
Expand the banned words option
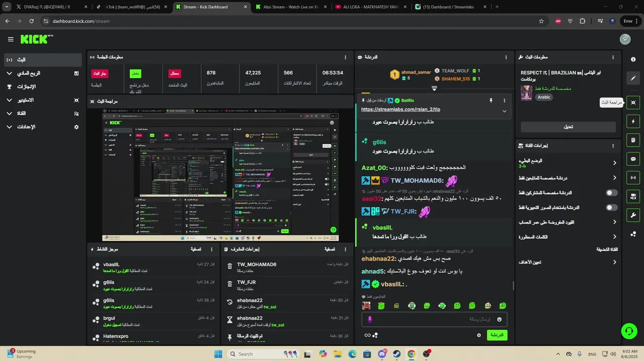568,236
